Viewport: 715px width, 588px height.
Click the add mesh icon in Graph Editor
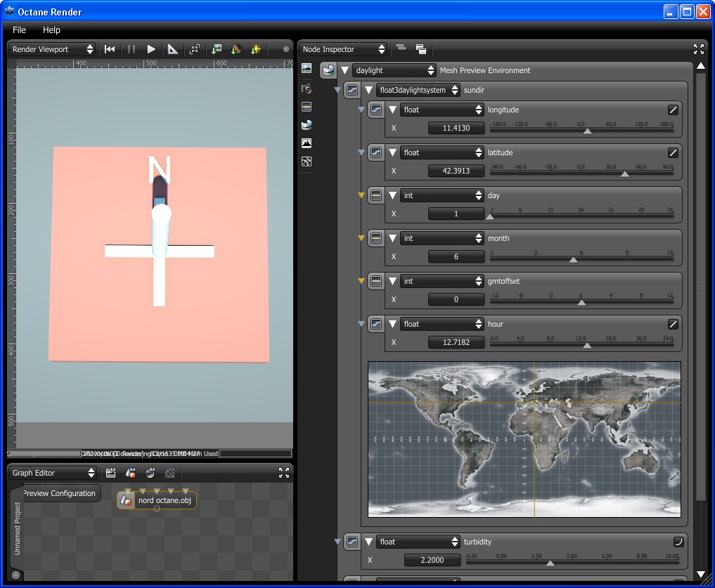tap(130, 473)
